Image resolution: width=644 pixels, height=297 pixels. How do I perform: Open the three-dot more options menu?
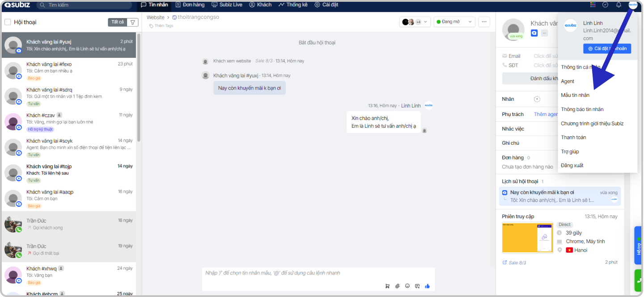pos(484,22)
